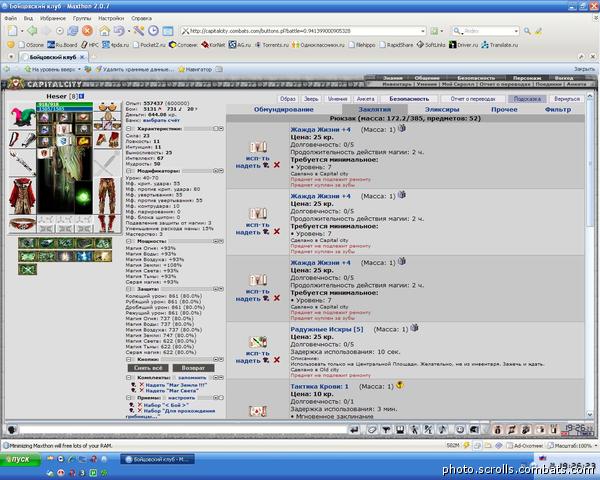Select the staff weapon slot
Viewport: 600px width, 480px height.
point(22,162)
